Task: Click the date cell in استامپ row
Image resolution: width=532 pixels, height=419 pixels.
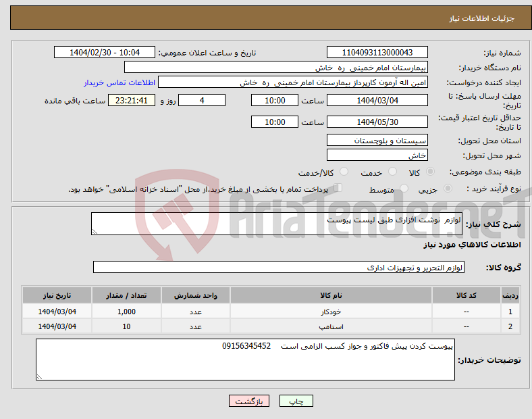Action: (x=57, y=326)
